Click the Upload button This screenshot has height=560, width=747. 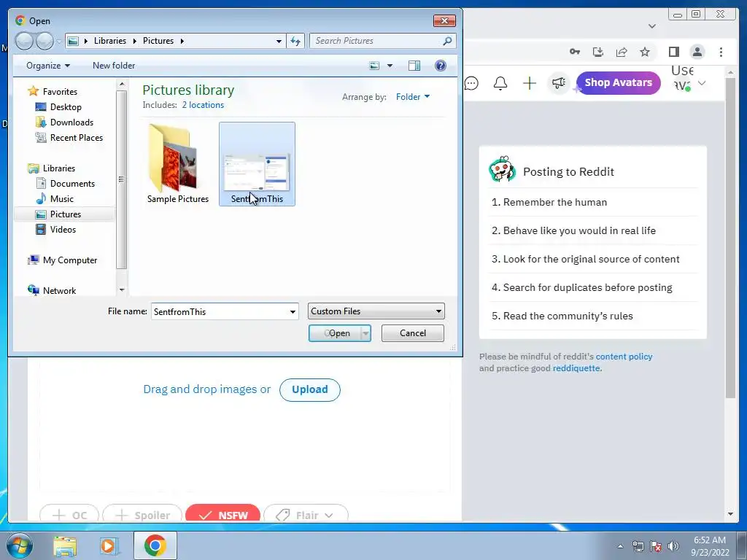309,389
